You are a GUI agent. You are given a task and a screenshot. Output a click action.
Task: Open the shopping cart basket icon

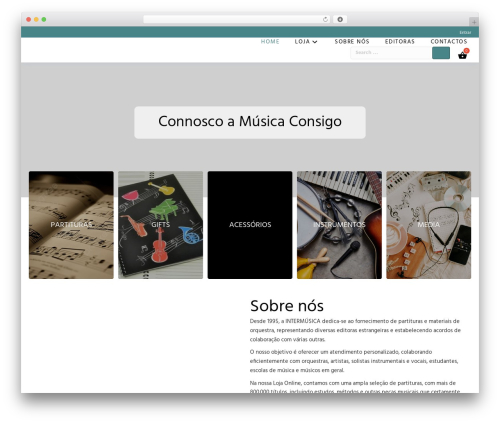pos(462,55)
